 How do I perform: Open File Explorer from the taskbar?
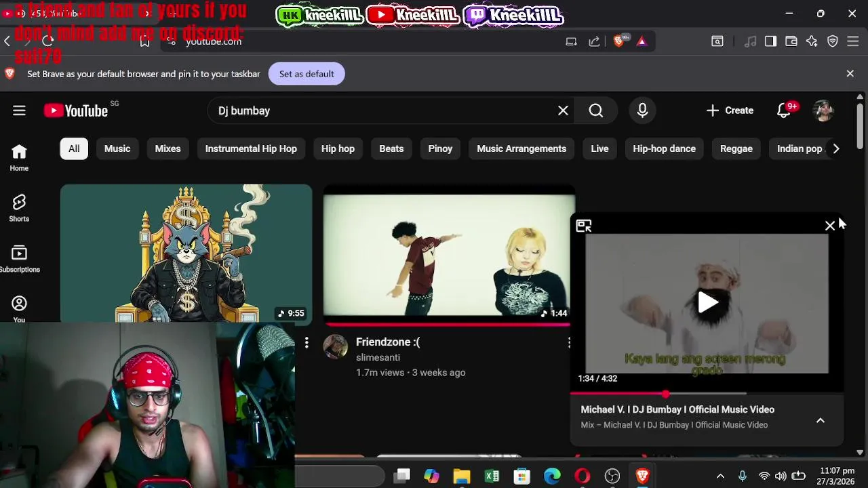(x=461, y=476)
